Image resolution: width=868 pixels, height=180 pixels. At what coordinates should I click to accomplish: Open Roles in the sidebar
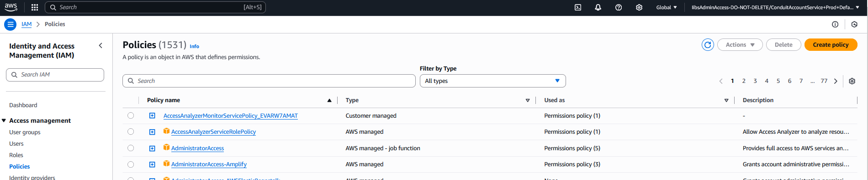[x=16, y=155]
